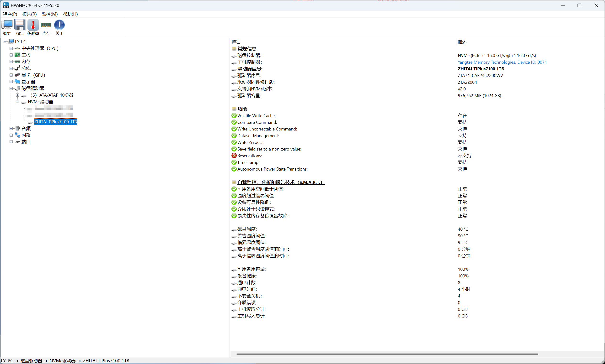Viewport: 605px width, 364px height.
Task: Click Yangtze Memory Technologies device link
Action: (x=502, y=62)
